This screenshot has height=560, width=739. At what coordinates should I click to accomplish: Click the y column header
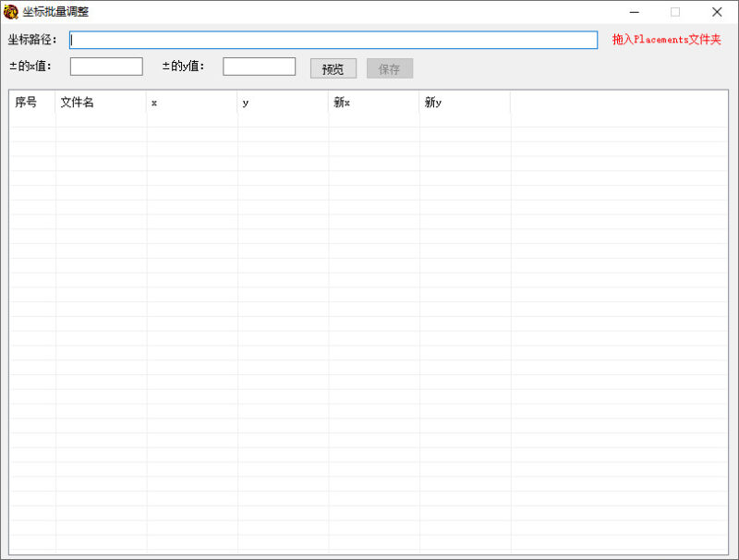coord(283,103)
